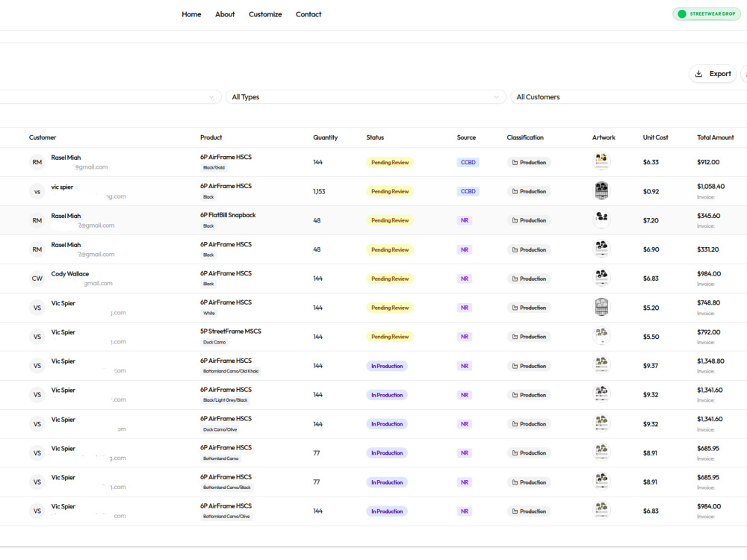Viewport: 747px width, 560px height.
Task: Click the green dot in Streetwear Drop badge
Action: [682, 13]
